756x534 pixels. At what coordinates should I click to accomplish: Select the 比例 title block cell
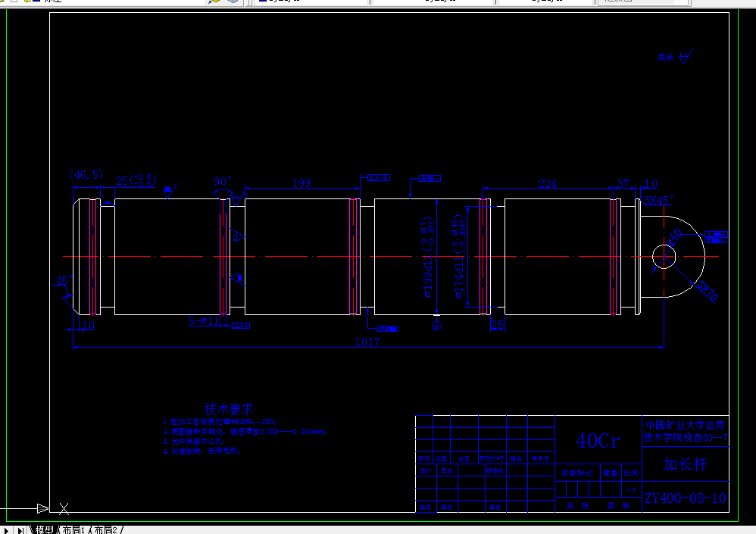pyautogui.click(x=631, y=473)
